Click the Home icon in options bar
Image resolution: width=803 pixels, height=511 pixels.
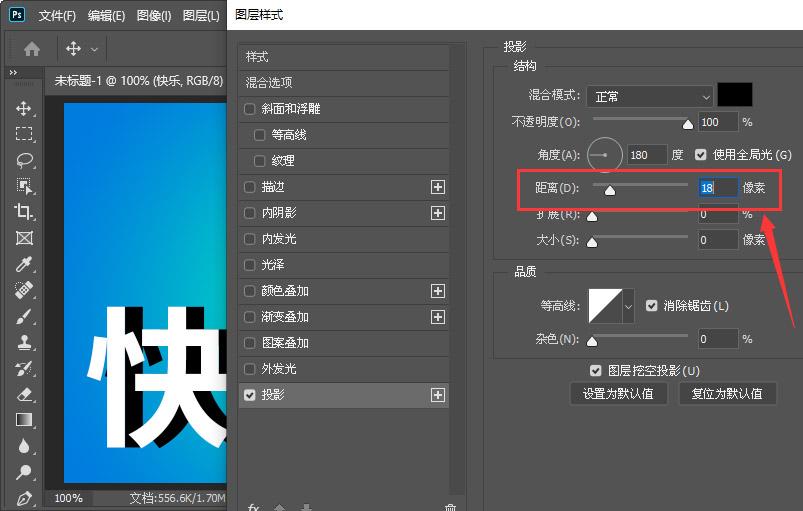point(32,49)
